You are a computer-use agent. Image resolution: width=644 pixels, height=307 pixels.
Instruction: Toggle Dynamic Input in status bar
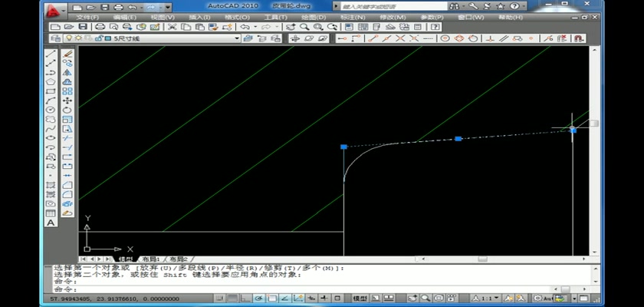(311, 298)
